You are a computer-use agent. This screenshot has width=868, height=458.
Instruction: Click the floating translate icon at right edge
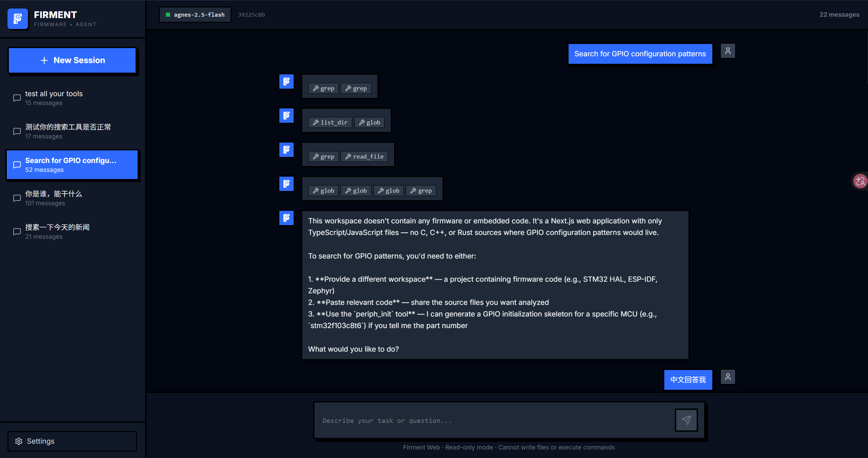[860, 181]
